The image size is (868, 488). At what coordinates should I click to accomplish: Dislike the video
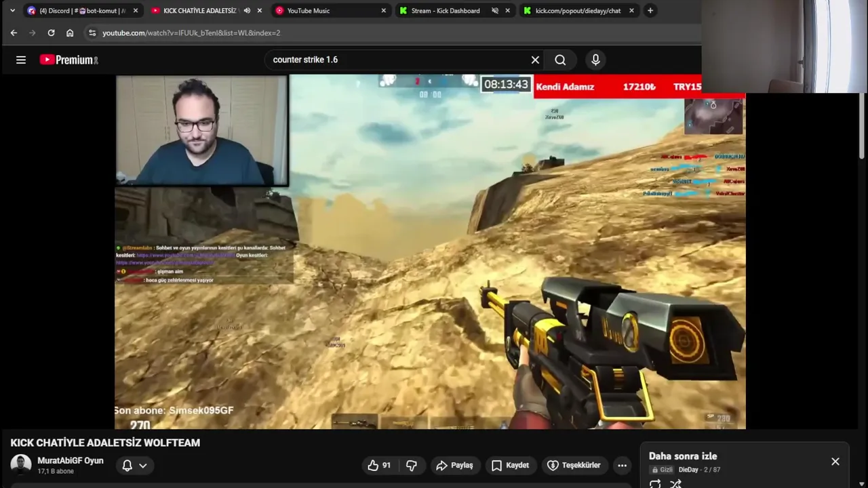point(412,465)
